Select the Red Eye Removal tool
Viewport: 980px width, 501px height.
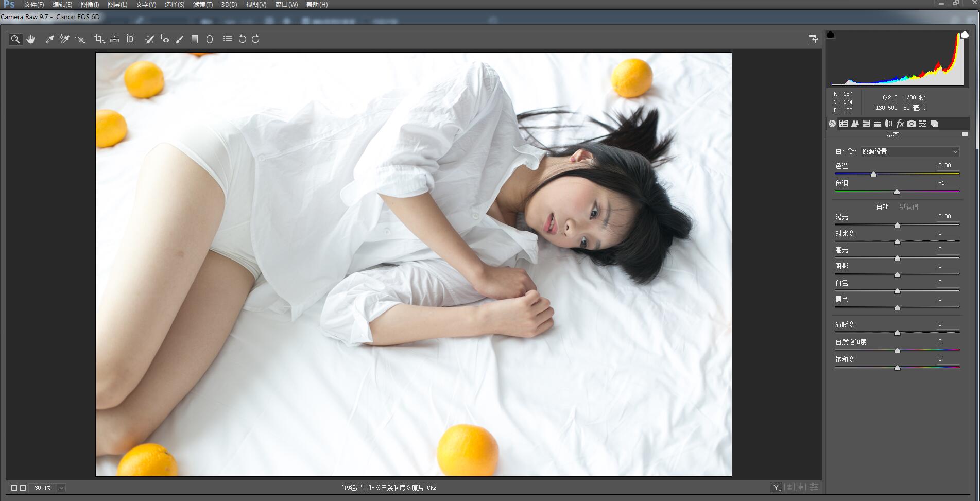pos(164,39)
